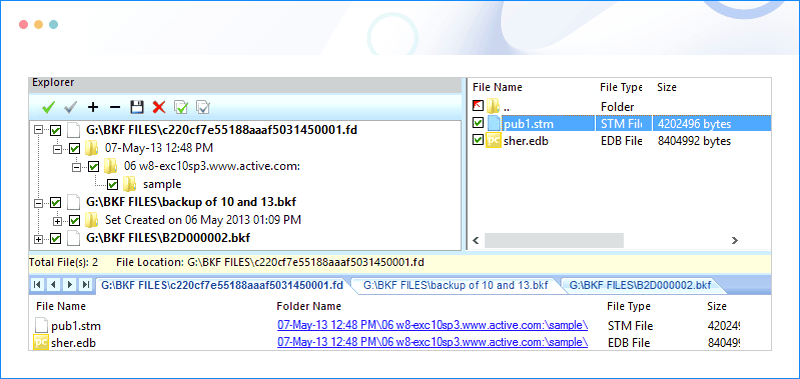Click the pub1.stm file icon in the right pane

[x=494, y=123]
